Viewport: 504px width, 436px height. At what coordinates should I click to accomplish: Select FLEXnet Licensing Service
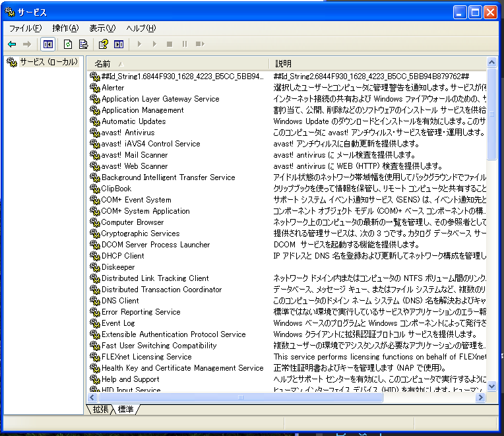146,357
